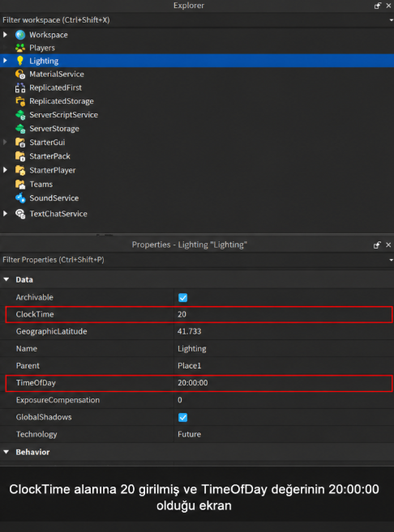
Task: Select the MaterialService icon
Action: [x=20, y=74]
